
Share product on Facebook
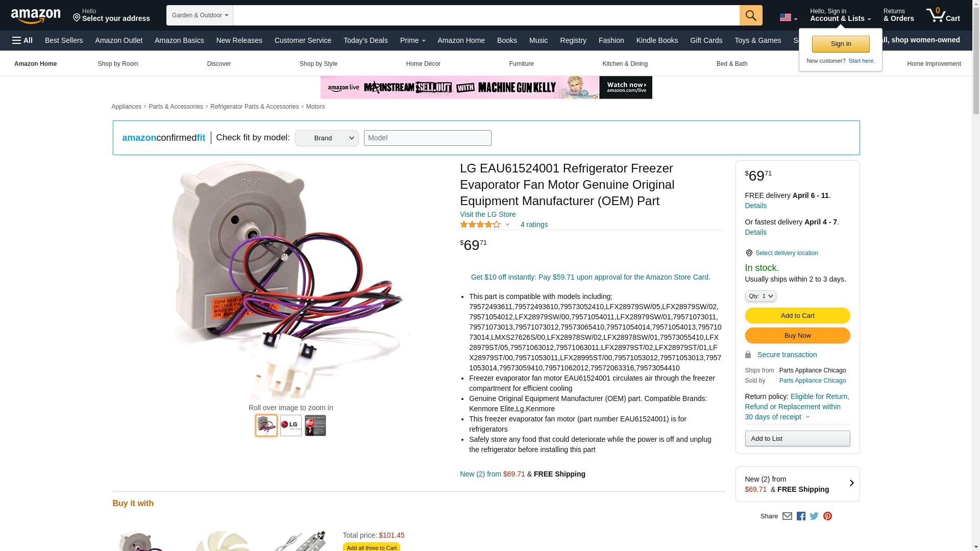[801, 516]
